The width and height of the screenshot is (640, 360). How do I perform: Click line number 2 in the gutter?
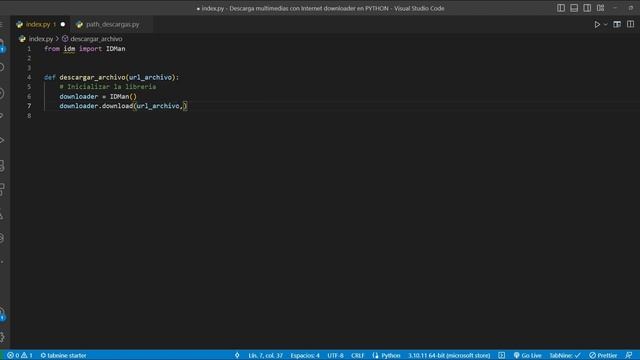[29, 58]
